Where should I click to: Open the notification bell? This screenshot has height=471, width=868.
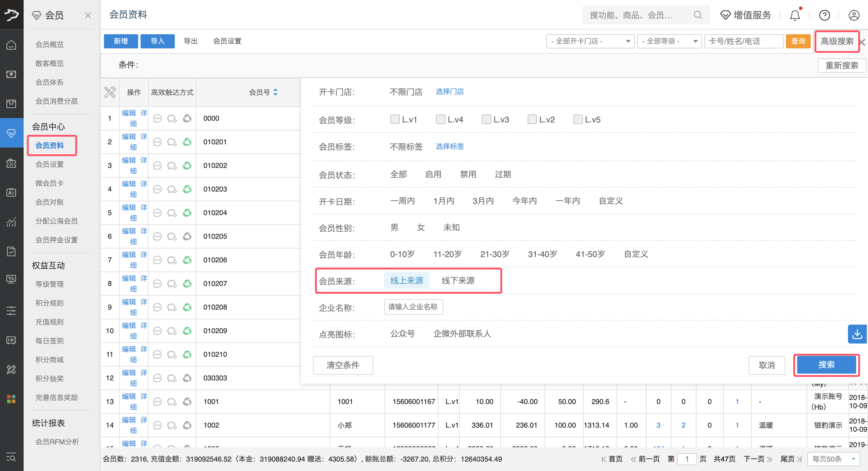(x=795, y=15)
